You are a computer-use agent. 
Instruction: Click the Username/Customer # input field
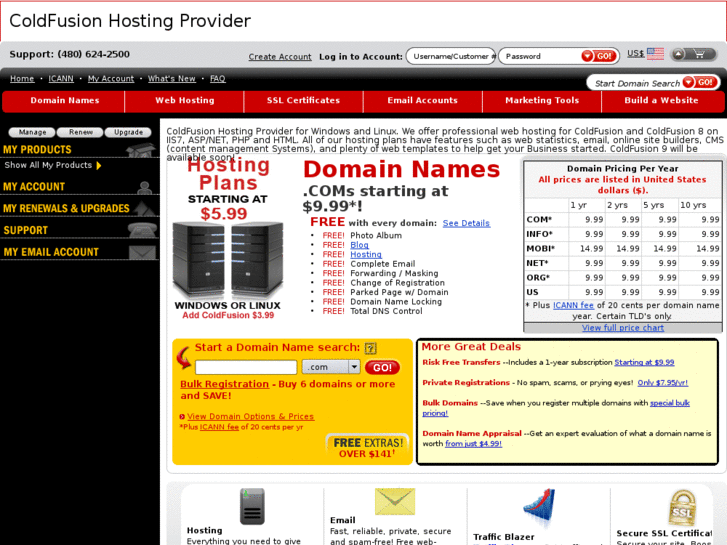pyautogui.click(x=451, y=56)
